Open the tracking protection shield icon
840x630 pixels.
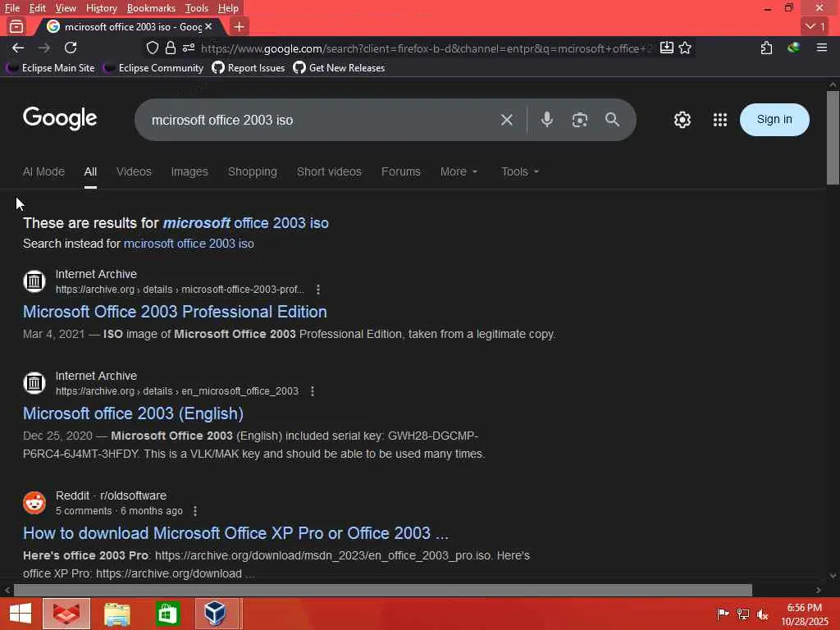[x=153, y=48]
